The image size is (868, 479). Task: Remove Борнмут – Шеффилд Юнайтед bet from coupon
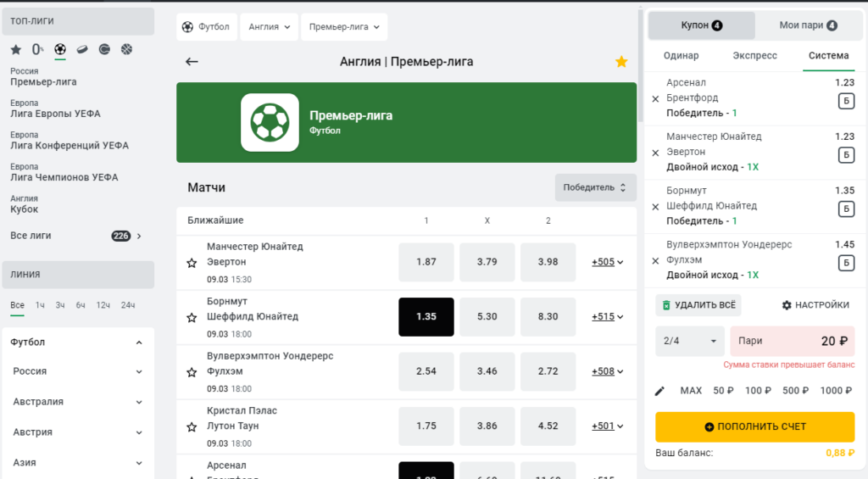point(655,207)
